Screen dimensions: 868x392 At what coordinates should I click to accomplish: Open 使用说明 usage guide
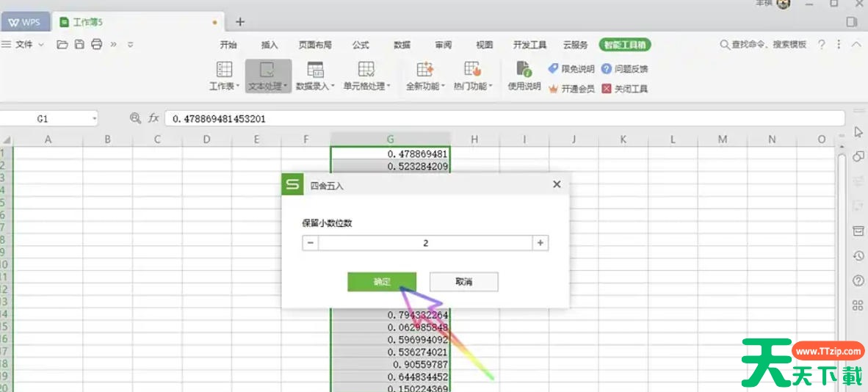(524, 76)
